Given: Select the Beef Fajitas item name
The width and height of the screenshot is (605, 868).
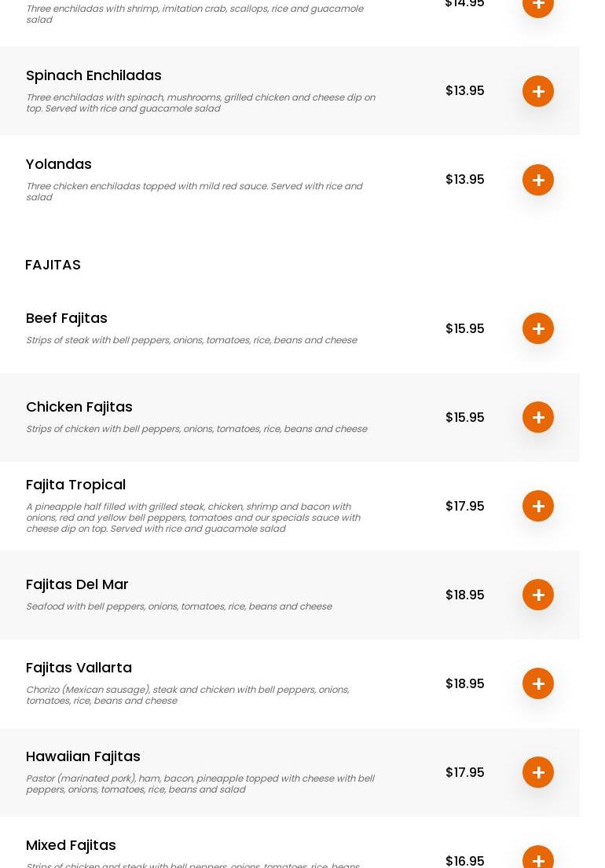Looking at the screenshot, I should pyautogui.click(x=67, y=318).
